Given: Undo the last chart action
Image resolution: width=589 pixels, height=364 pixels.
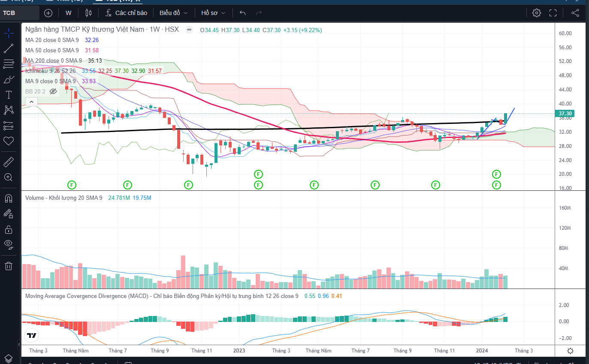Looking at the screenshot, I should (x=243, y=13).
